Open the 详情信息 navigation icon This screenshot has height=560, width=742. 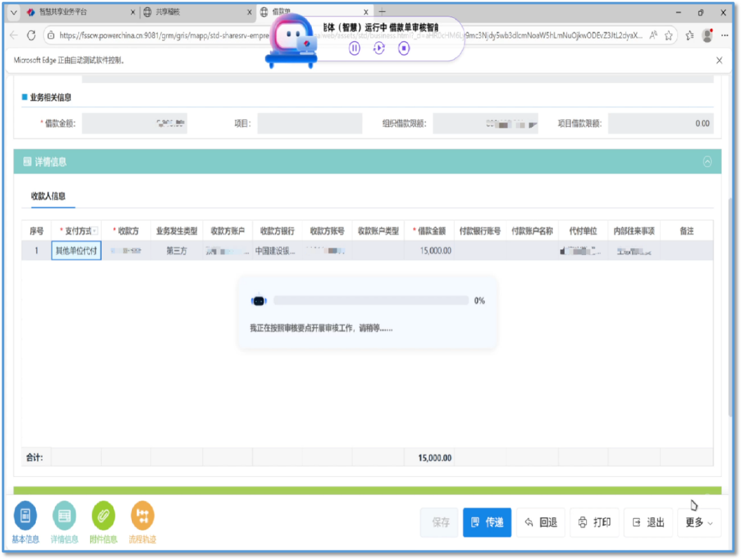64,517
